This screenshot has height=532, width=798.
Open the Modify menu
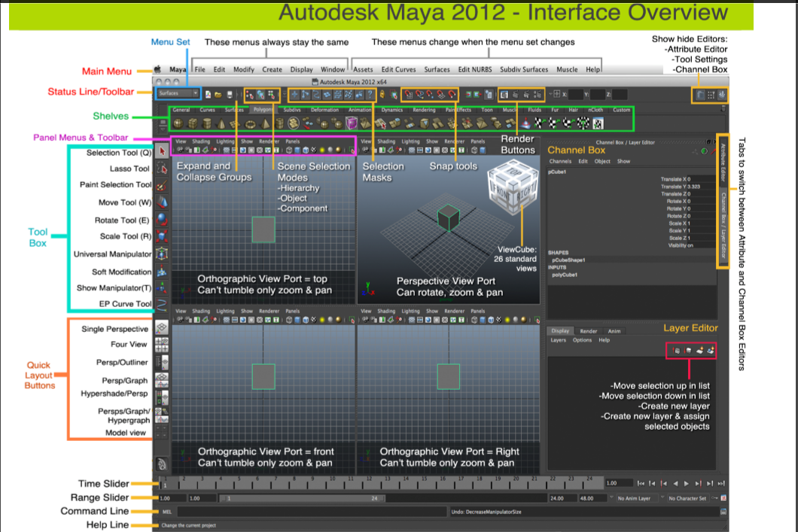click(244, 70)
